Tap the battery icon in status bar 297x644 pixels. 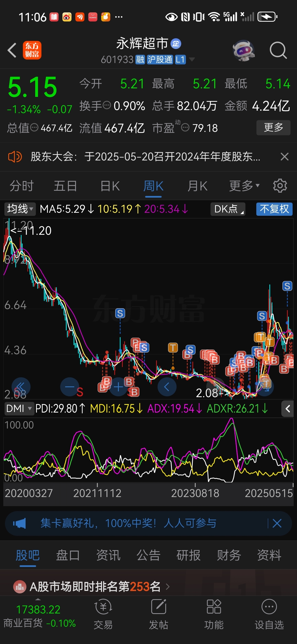[267, 17]
